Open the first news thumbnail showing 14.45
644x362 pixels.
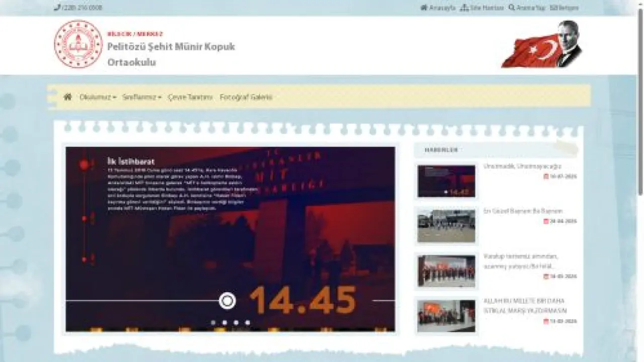point(446,181)
